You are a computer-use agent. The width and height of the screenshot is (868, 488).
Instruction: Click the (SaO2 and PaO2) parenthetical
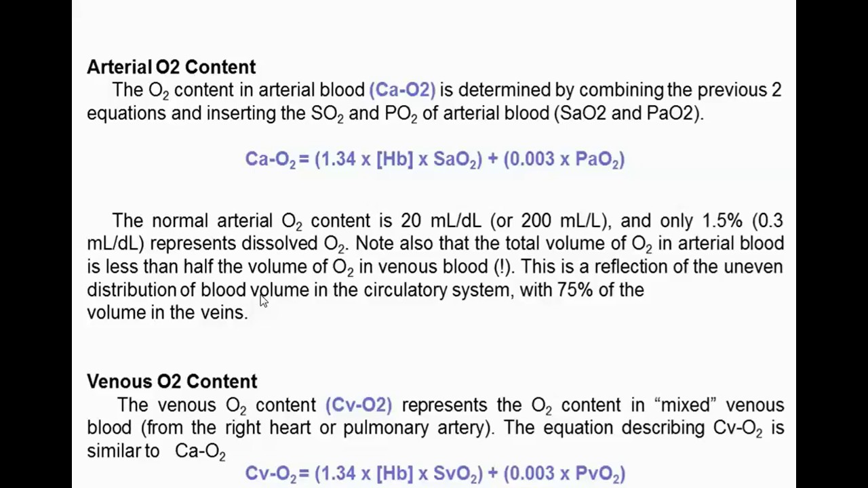click(x=629, y=113)
